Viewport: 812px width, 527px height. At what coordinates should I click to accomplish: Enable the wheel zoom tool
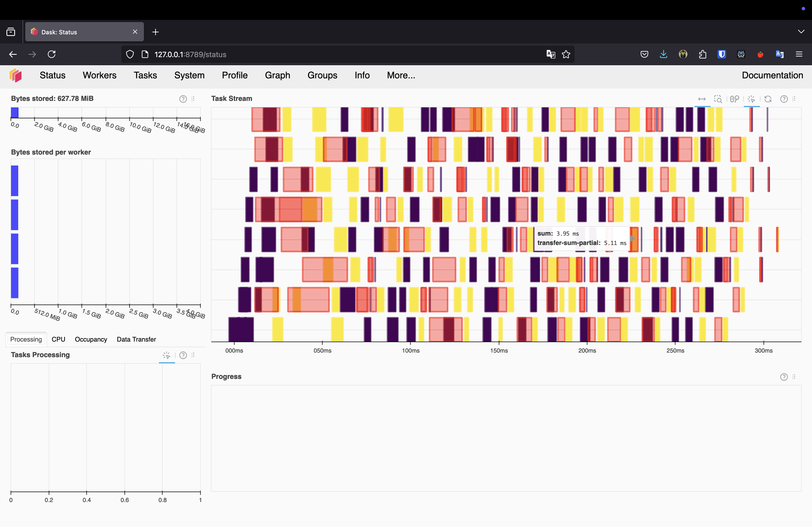735,99
